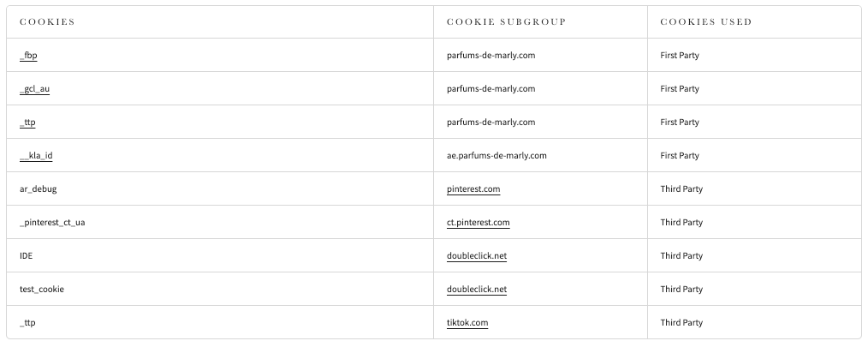Open the _gcl_au cookie link
The height and width of the screenshot is (347, 868).
[34, 89]
